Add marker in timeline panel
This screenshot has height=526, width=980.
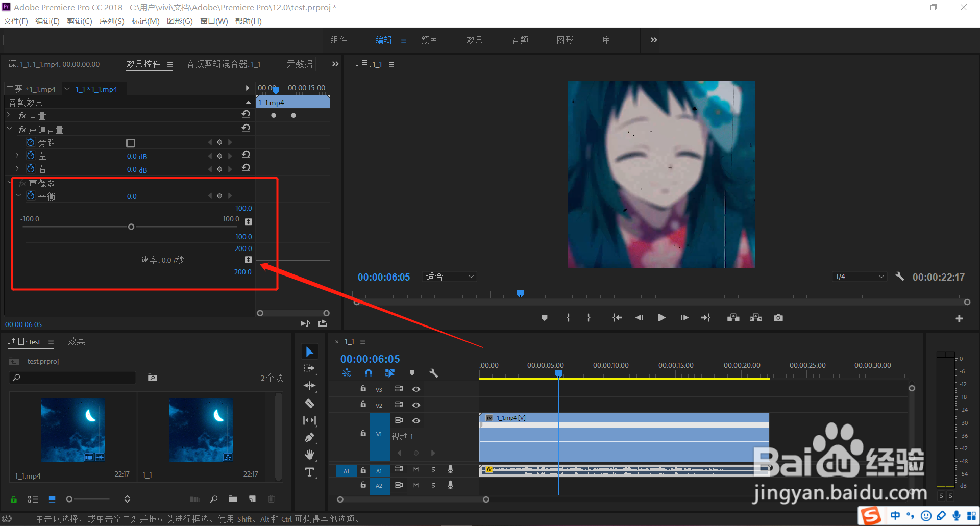tap(412, 373)
